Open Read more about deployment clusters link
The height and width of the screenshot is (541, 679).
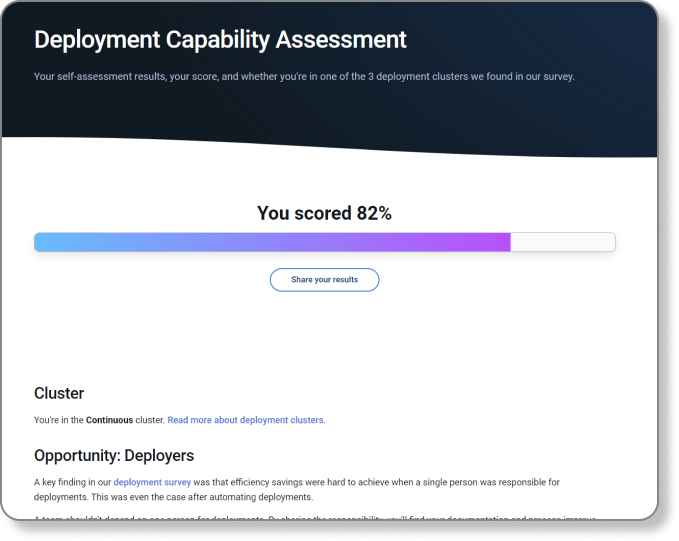click(246, 420)
